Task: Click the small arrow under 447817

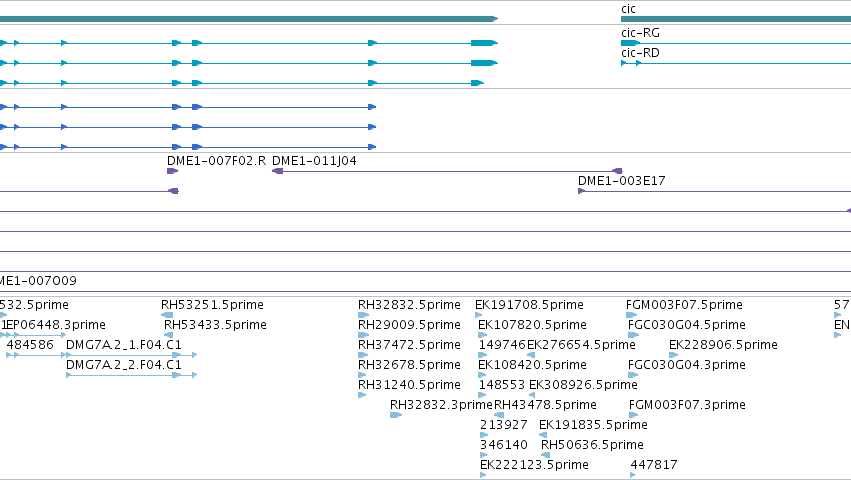Action: tap(633, 475)
